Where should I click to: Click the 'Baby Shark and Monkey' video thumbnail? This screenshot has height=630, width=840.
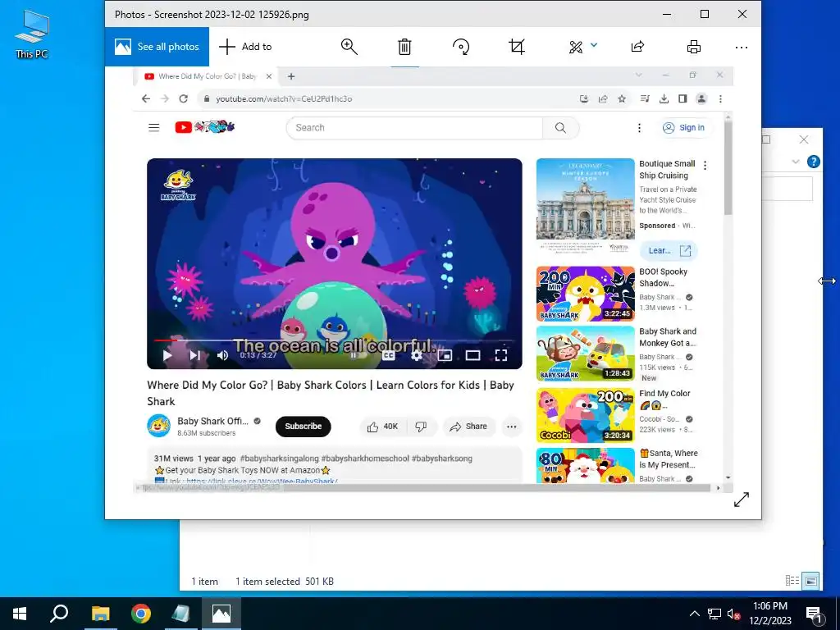point(586,354)
